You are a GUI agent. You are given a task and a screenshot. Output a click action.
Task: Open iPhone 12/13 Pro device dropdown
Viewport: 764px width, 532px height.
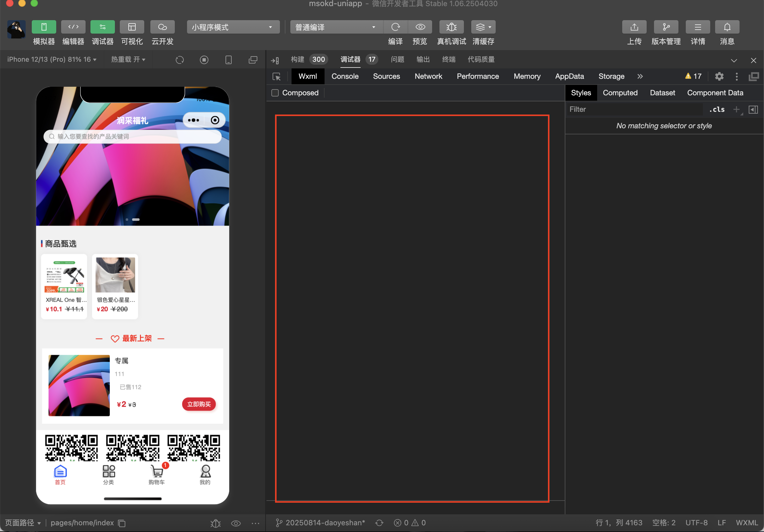tap(52, 60)
